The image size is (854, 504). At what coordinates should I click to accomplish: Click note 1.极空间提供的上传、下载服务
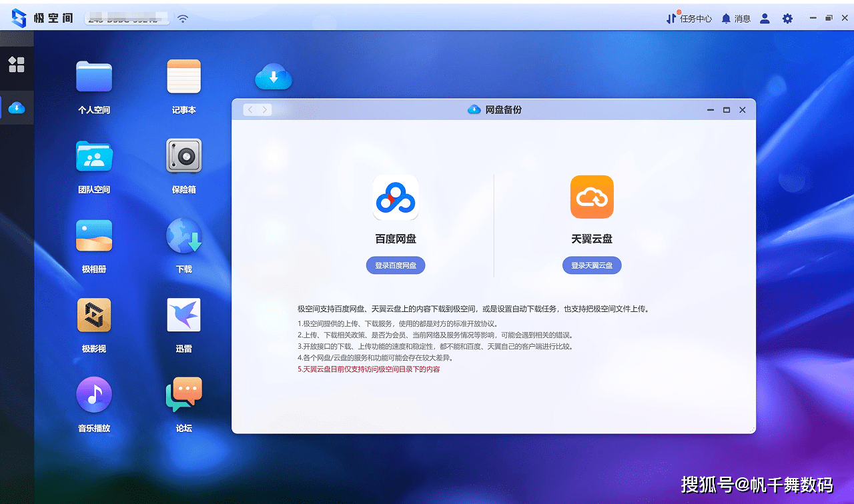[398, 323]
